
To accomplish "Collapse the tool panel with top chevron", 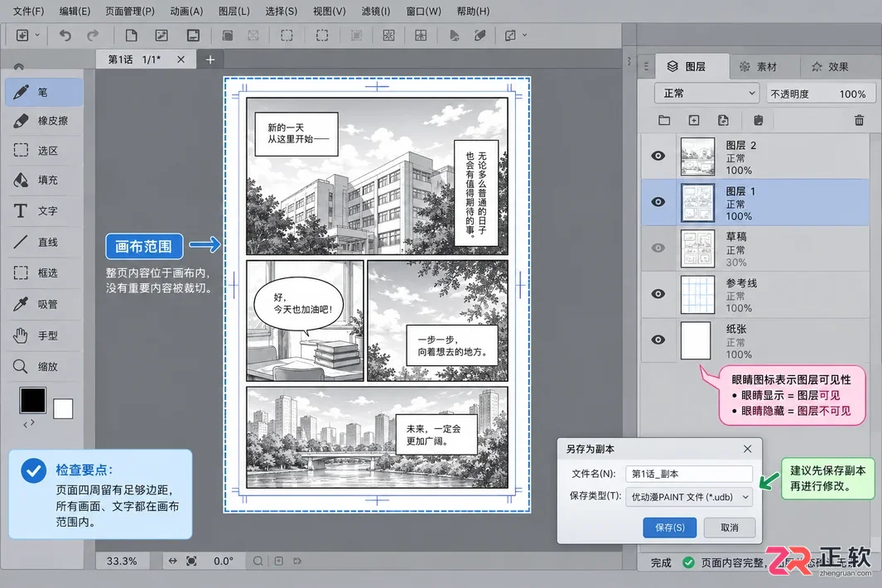I will tap(18, 66).
